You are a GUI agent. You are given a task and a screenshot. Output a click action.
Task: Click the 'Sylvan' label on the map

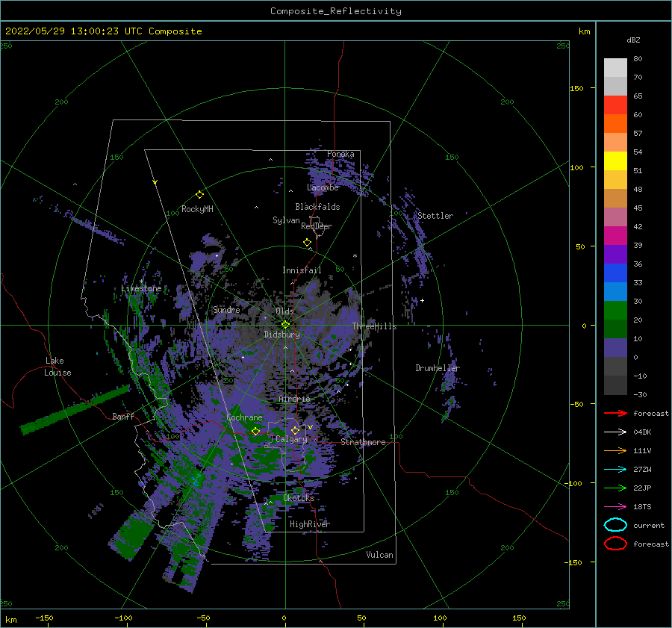[286, 220]
